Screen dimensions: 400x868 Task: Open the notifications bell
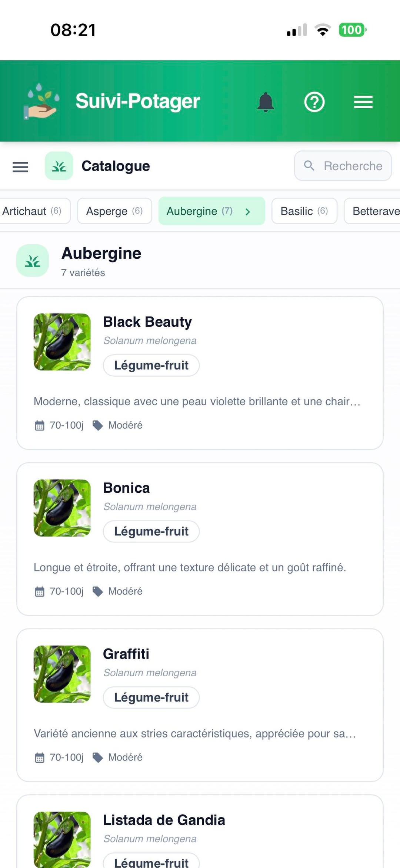[x=266, y=102]
